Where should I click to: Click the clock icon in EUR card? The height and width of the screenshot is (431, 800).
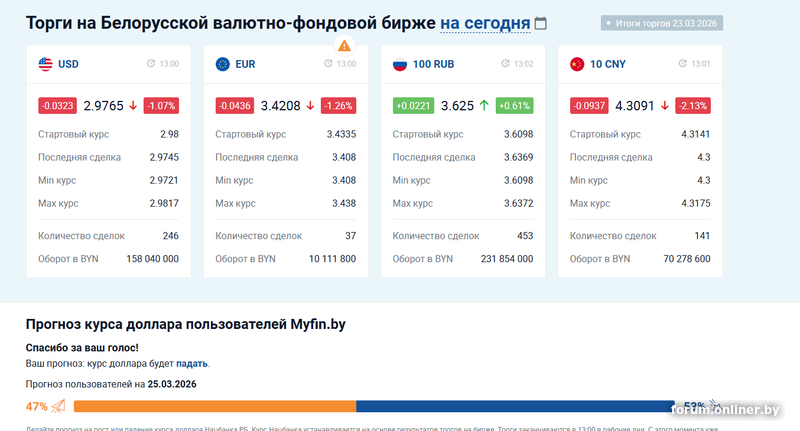(x=328, y=63)
